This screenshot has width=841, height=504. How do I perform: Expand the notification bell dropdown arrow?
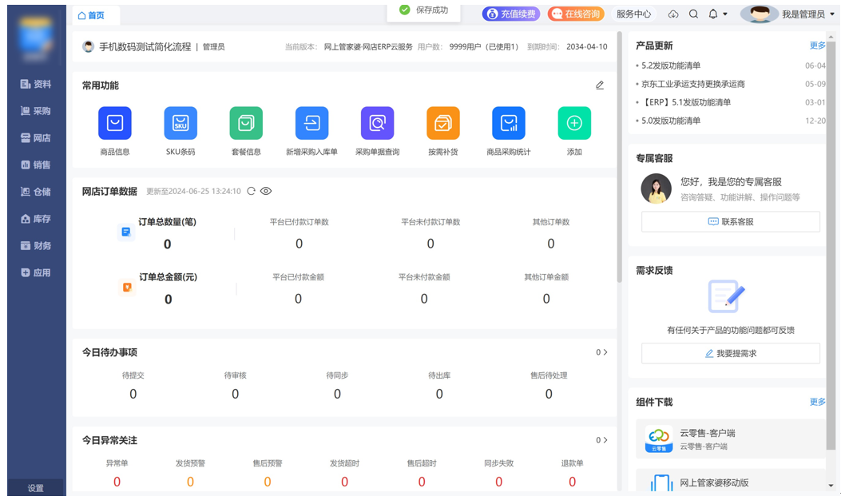pyautogui.click(x=725, y=14)
